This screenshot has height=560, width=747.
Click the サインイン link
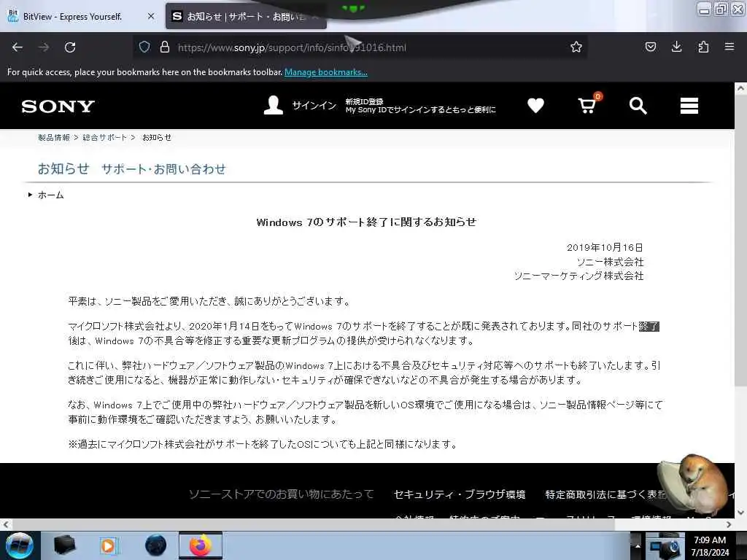(x=314, y=106)
